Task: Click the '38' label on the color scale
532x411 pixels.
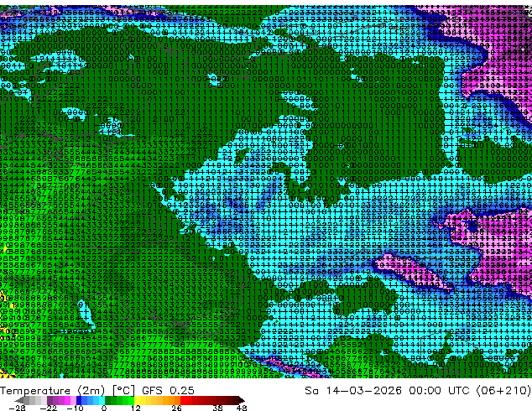Action: 218,408
